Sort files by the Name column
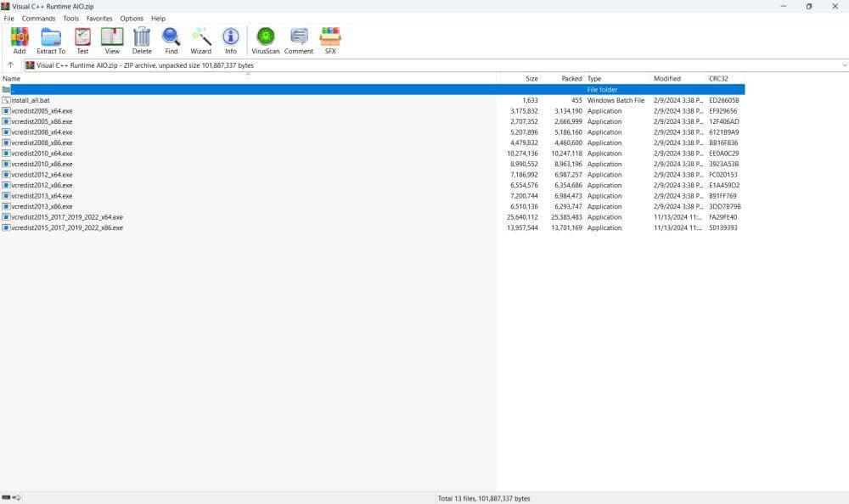Screen dimensions: 849x504 pos(12,77)
